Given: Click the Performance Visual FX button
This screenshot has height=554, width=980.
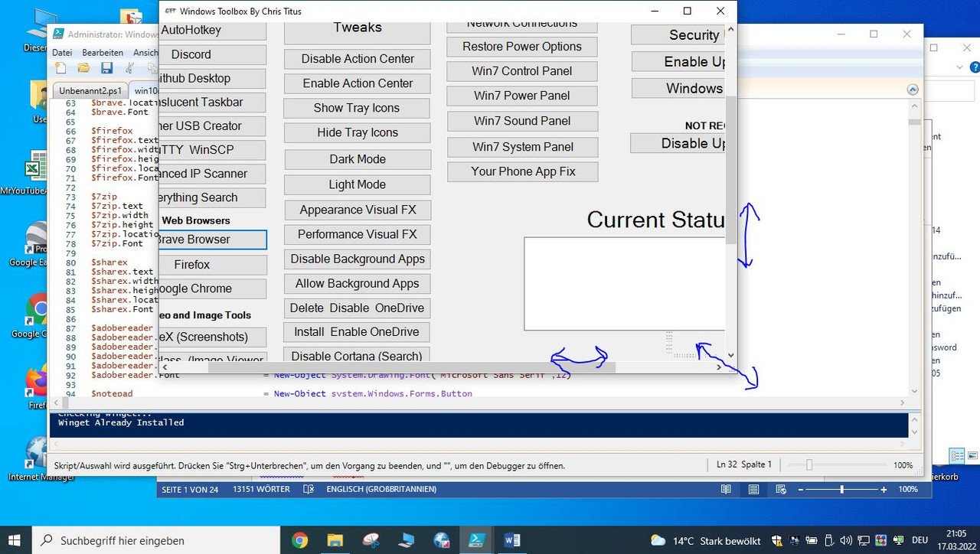Looking at the screenshot, I should click(x=358, y=234).
